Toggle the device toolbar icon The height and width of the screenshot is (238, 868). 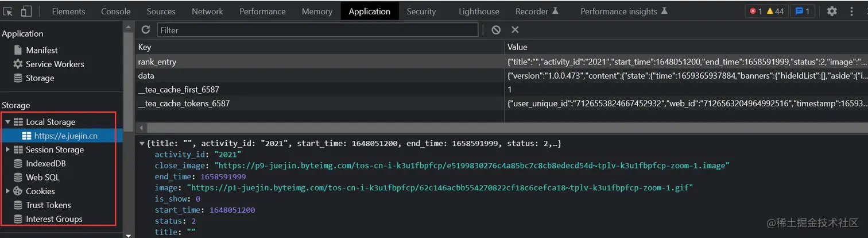click(x=26, y=11)
